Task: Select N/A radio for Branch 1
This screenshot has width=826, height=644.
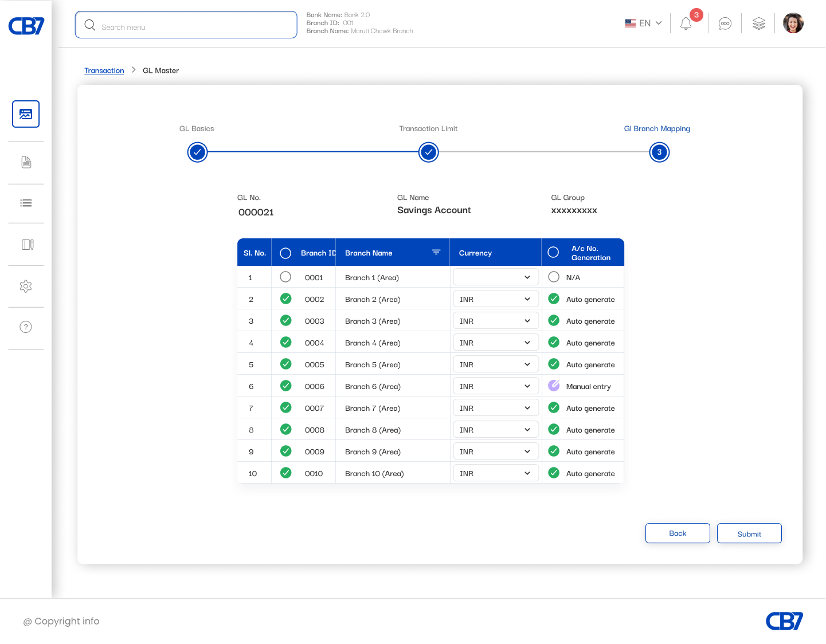Action: tap(554, 277)
